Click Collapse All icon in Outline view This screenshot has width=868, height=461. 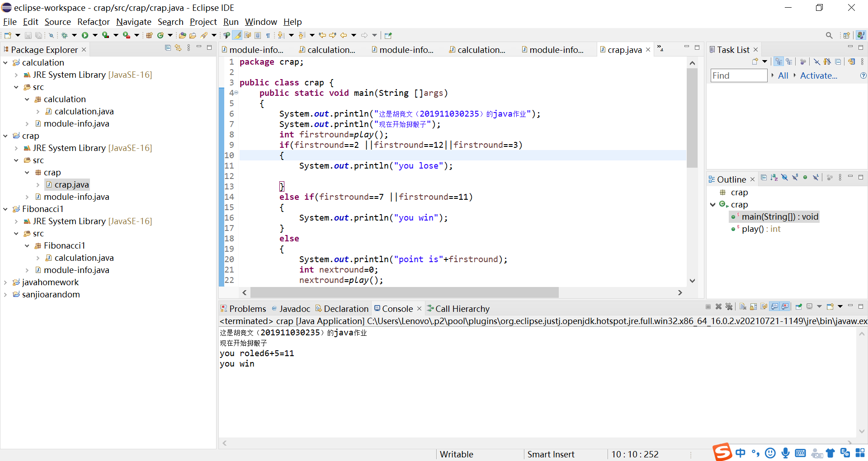coord(764,178)
